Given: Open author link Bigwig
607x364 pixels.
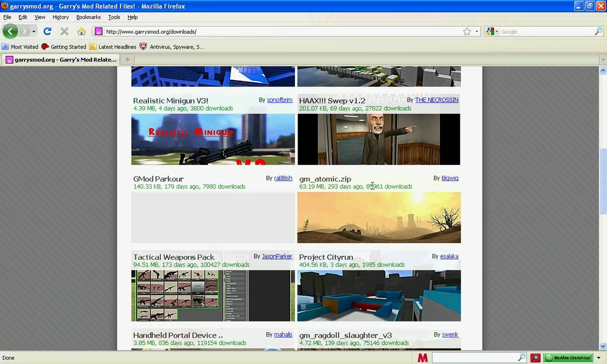Looking at the screenshot, I should coord(450,178).
